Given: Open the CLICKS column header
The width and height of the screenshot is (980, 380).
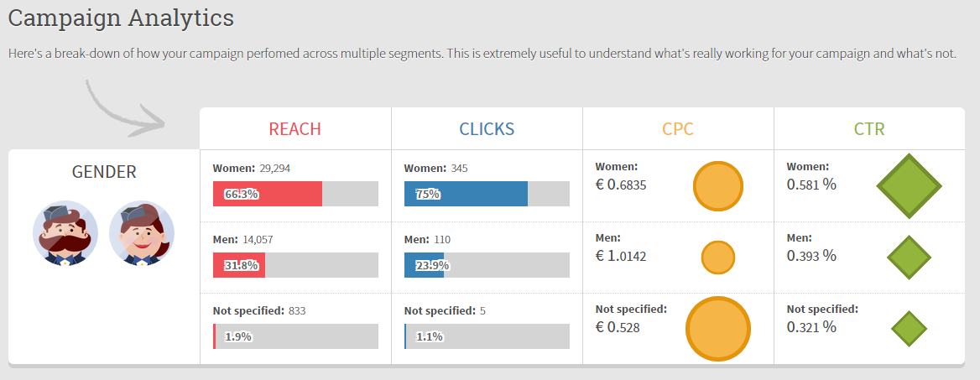Looking at the screenshot, I should point(487,128).
